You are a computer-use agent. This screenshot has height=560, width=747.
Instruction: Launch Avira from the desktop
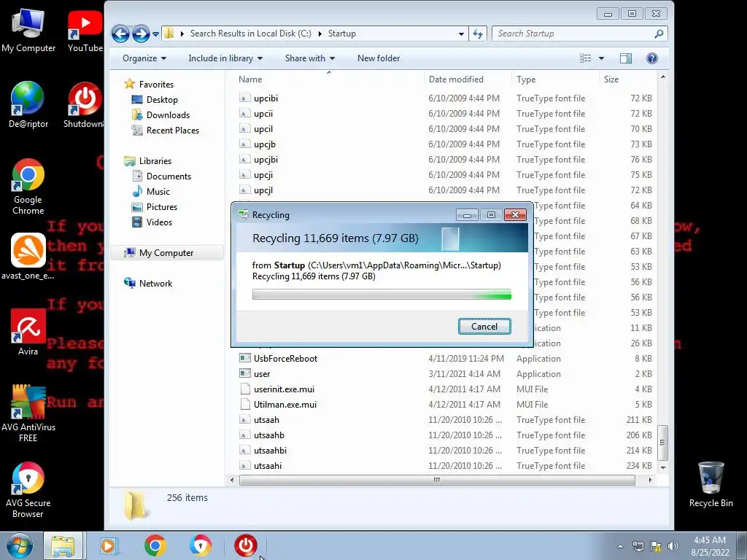pos(28,332)
